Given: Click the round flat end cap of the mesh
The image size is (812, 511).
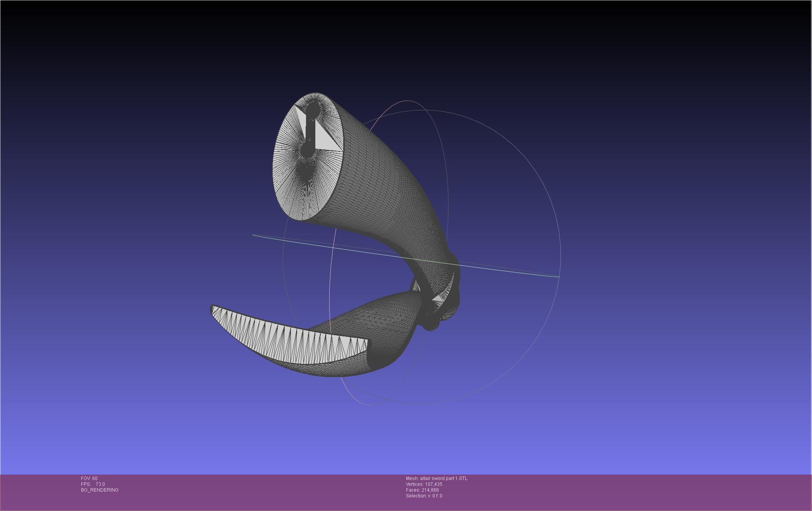Looking at the screenshot, I should coord(308,157).
